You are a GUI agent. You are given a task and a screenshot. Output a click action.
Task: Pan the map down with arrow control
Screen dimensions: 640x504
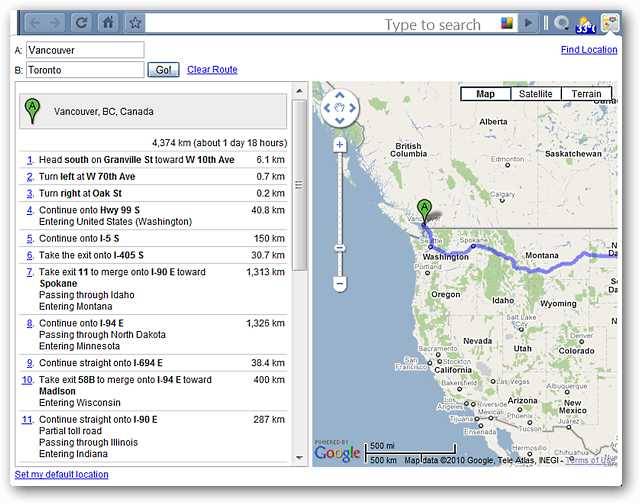pyautogui.click(x=340, y=120)
